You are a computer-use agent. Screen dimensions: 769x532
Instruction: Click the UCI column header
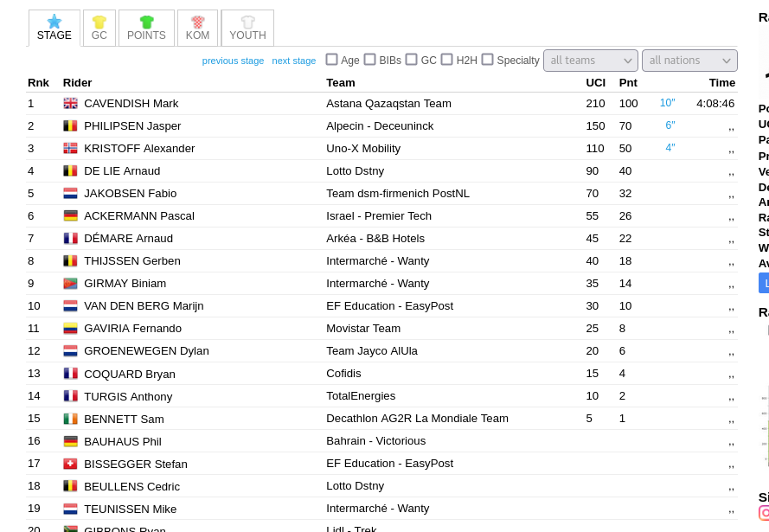point(595,83)
